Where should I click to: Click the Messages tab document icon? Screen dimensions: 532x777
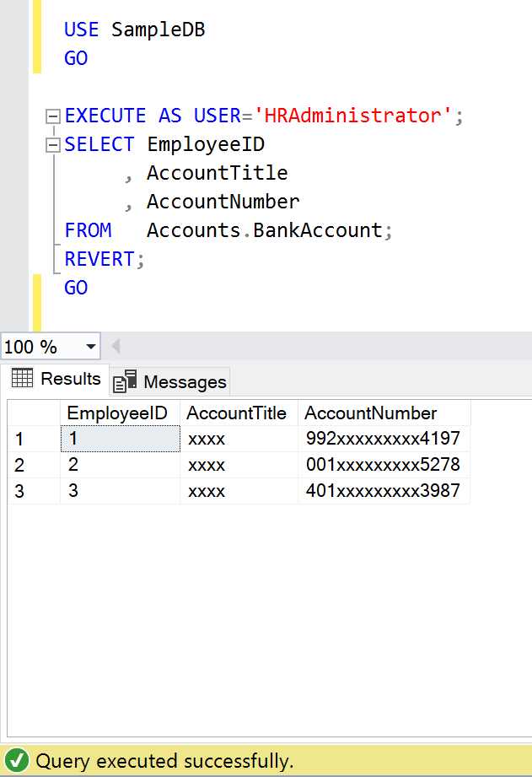125,381
